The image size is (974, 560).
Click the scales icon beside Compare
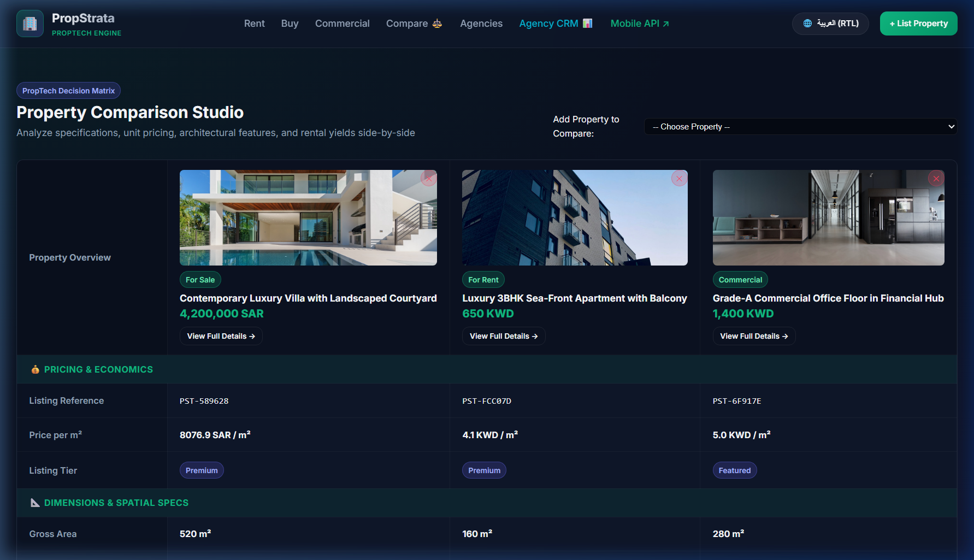[x=437, y=23]
